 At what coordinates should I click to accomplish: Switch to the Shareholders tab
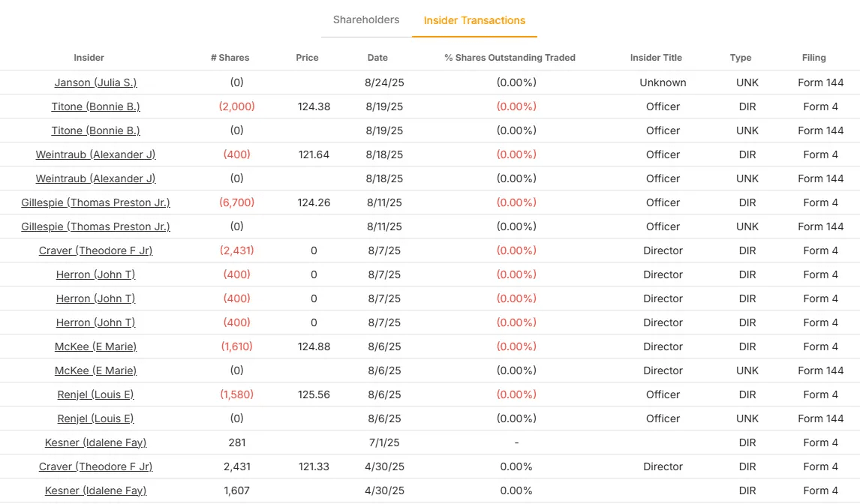coord(366,20)
